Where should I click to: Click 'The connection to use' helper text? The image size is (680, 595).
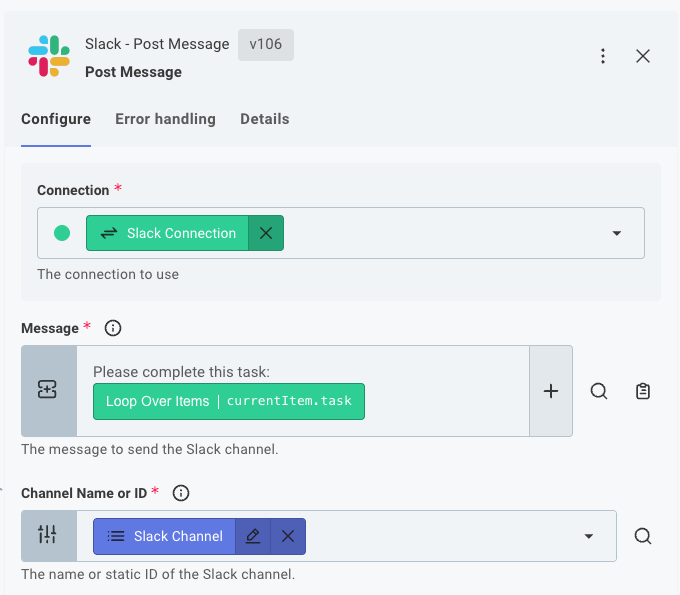point(108,275)
